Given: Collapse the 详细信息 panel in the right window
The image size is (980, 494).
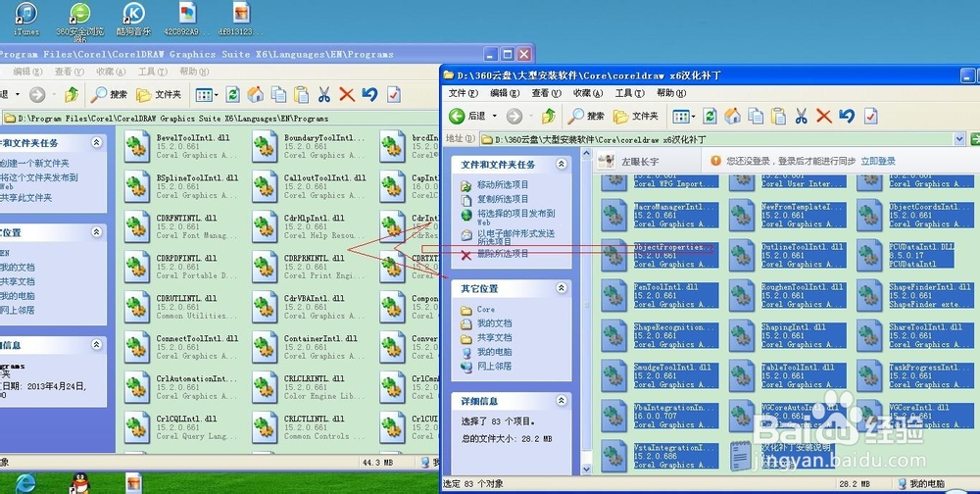Looking at the screenshot, I should tap(562, 400).
